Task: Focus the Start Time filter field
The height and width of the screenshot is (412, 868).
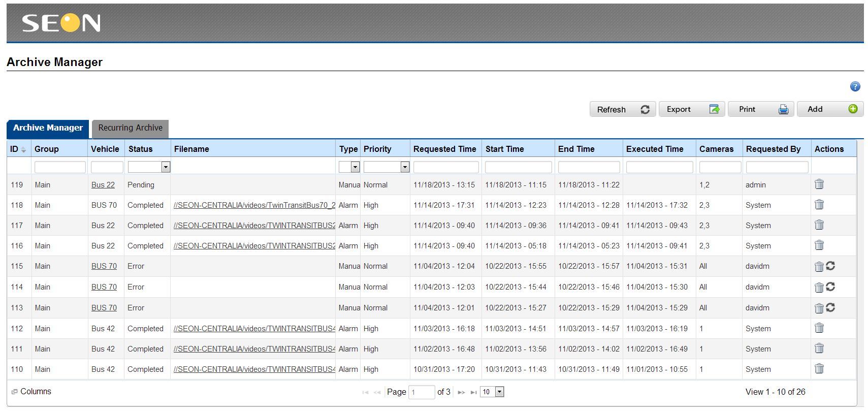Action: 519,167
